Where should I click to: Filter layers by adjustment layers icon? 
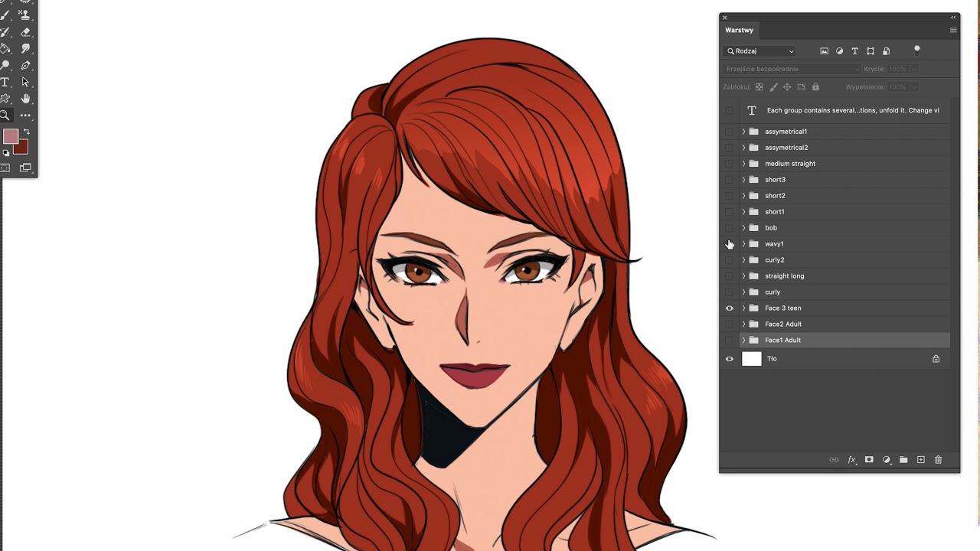839,51
